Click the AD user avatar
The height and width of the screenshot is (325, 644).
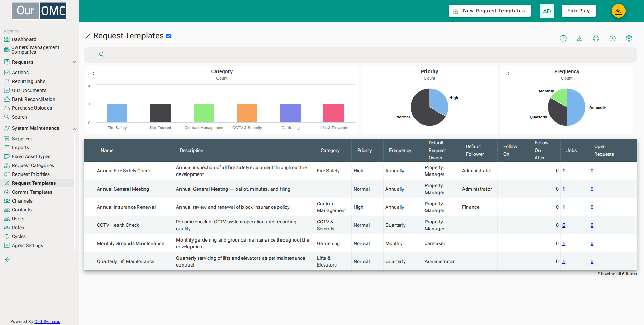(x=547, y=11)
